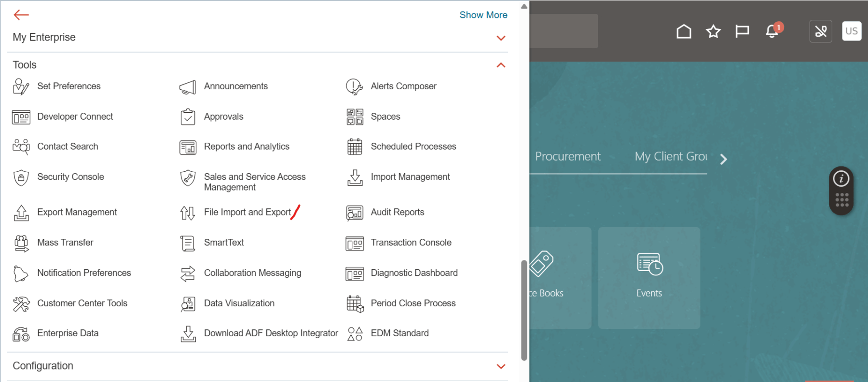
Task: Switch to the Procurement tab
Action: point(567,157)
